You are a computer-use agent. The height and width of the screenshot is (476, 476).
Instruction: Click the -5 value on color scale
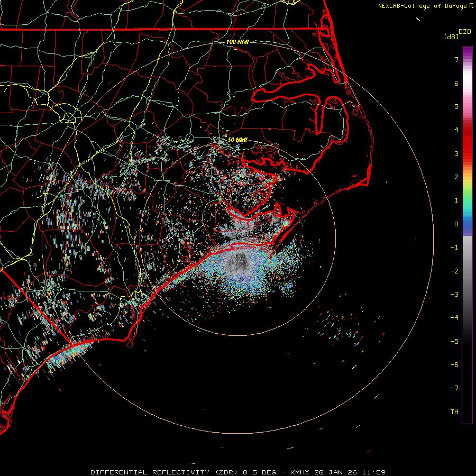(454, 342)
